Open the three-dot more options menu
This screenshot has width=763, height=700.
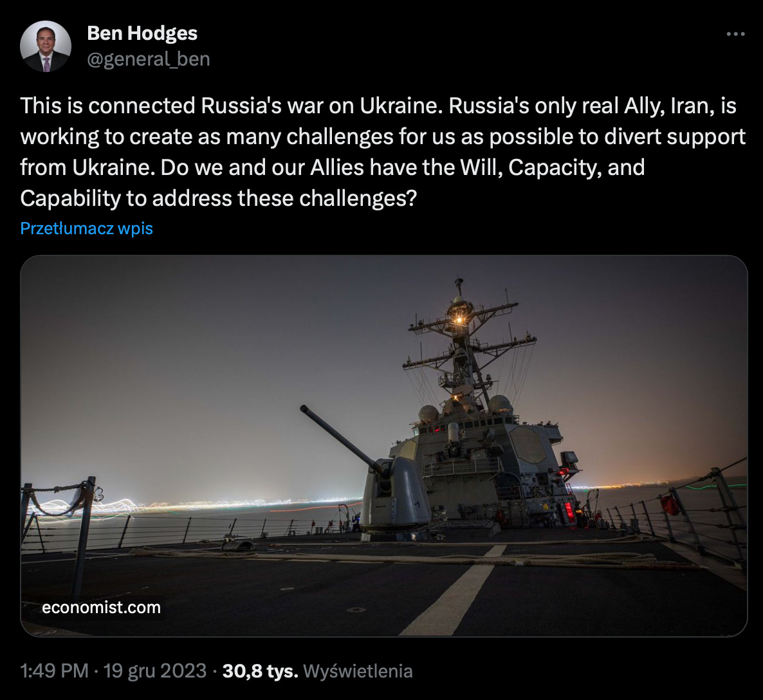[x=735, y=34]
